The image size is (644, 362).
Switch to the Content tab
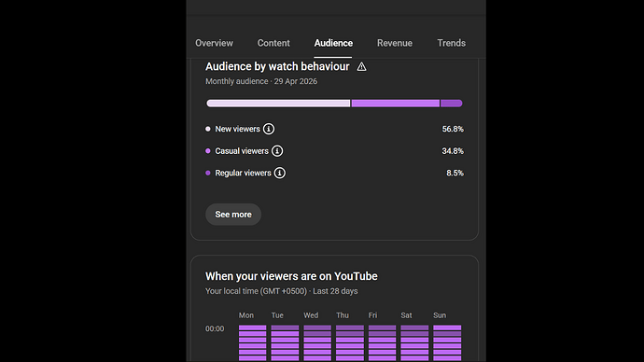(x=273, y=43)
